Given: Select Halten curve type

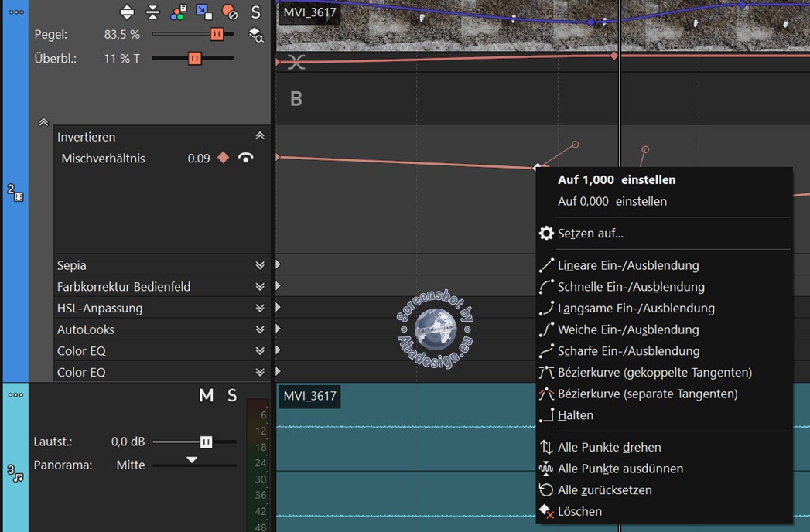Looking at the screenshot, I should (664, 415).
